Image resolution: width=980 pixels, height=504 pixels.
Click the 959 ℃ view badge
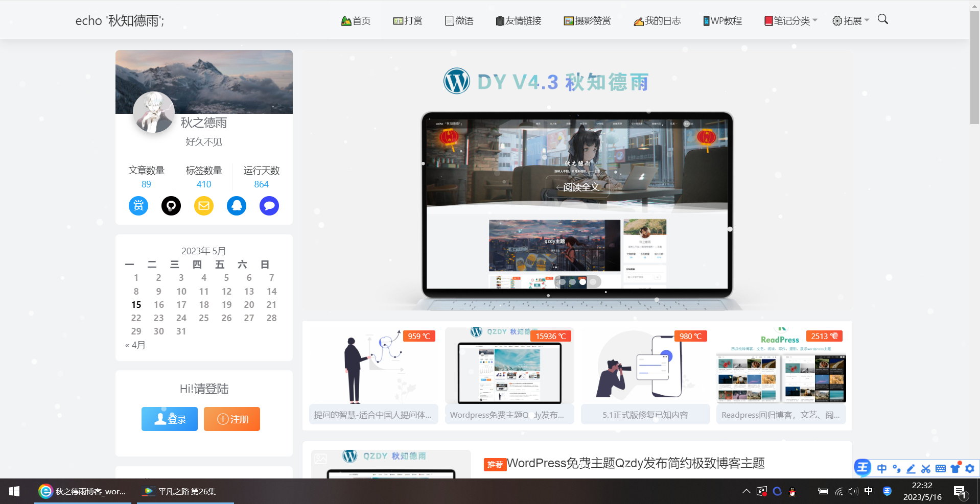pyautogui.click(x=419, y=336)
